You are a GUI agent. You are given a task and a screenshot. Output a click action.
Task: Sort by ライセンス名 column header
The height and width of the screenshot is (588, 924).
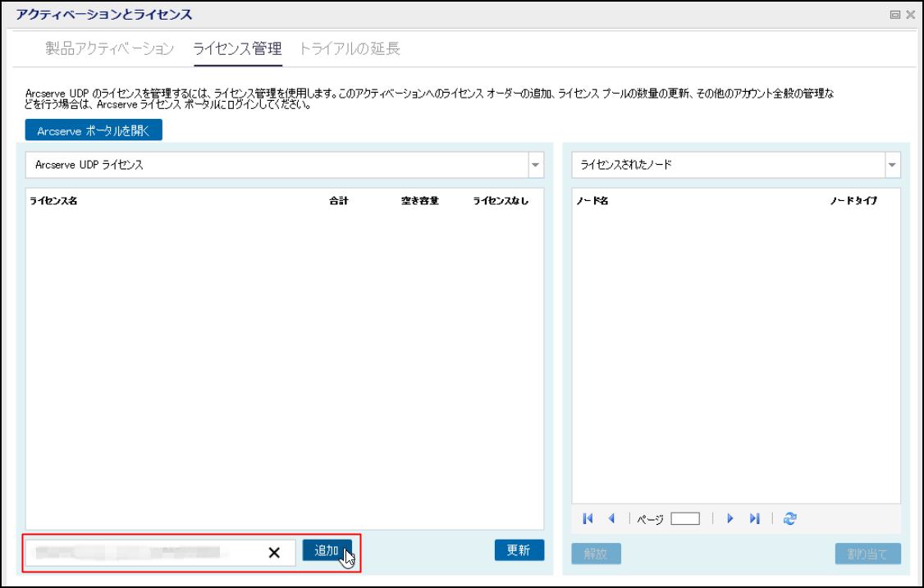click(53, 201)
